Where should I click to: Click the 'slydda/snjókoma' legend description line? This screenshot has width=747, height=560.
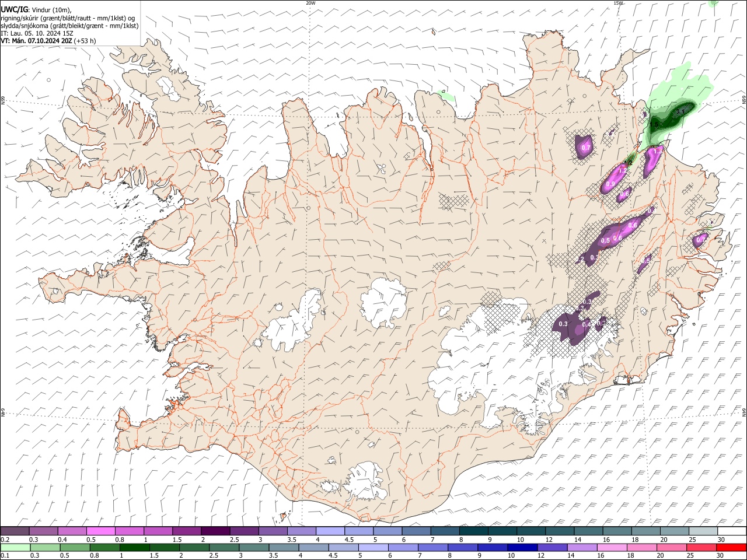click(69, 26)
